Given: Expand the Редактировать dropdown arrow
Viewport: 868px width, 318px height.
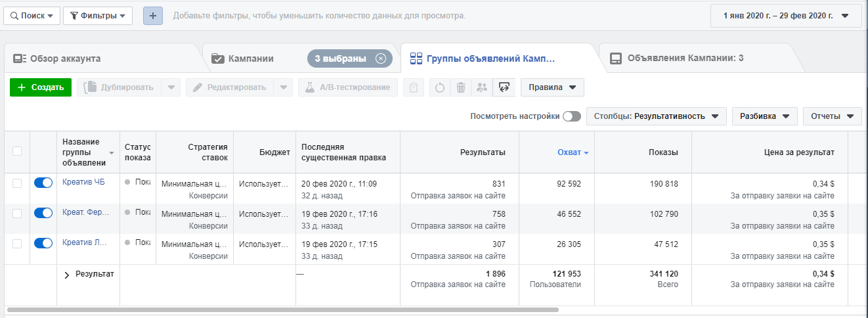Looking at the screenshot, I should (x=283, y=87).
